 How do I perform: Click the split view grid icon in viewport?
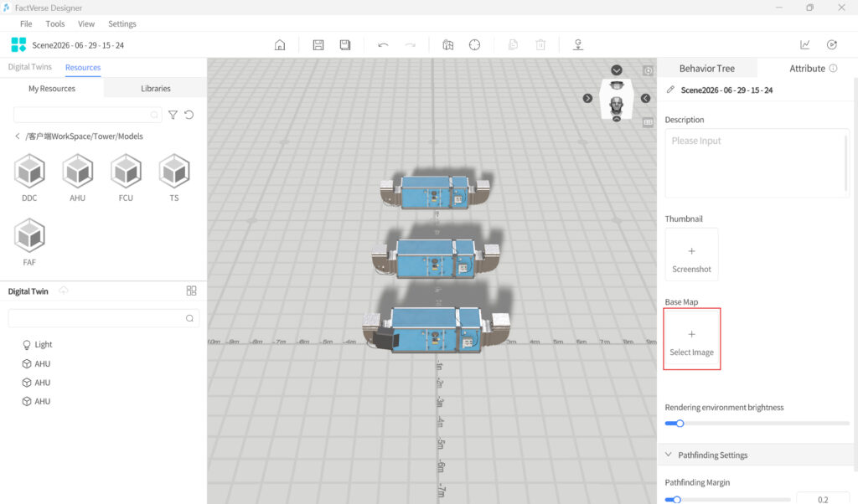click(x=648, y=122)
